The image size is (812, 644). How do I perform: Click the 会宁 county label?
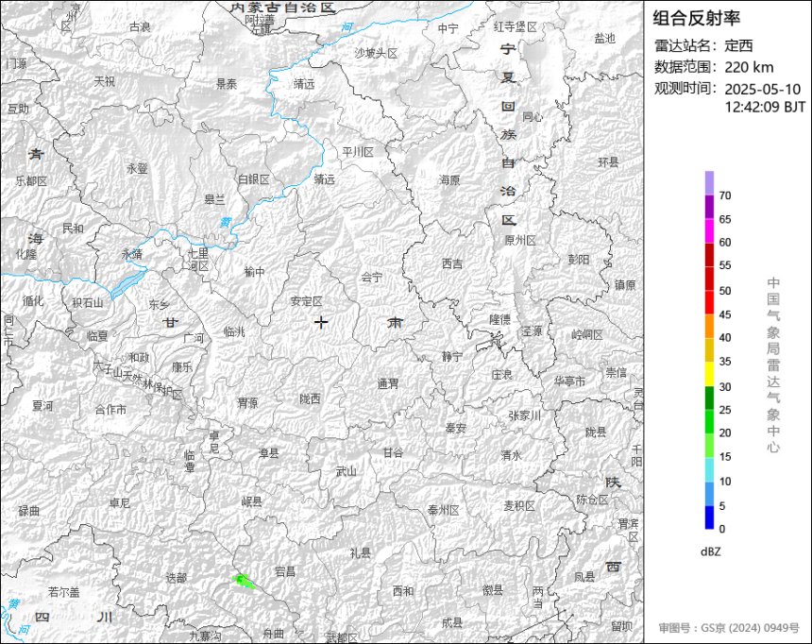coord(372,278)
